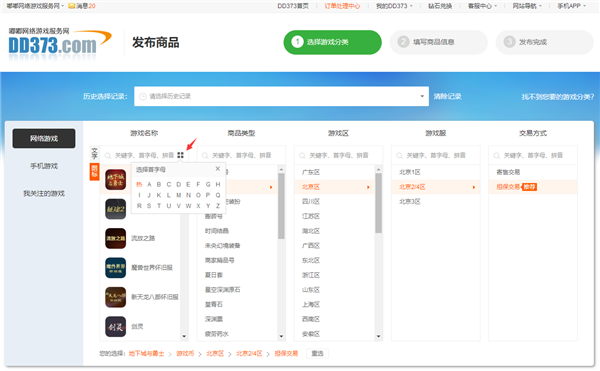Select the 流放之路 game icon

pyautogui.click(x=116, y=238)
